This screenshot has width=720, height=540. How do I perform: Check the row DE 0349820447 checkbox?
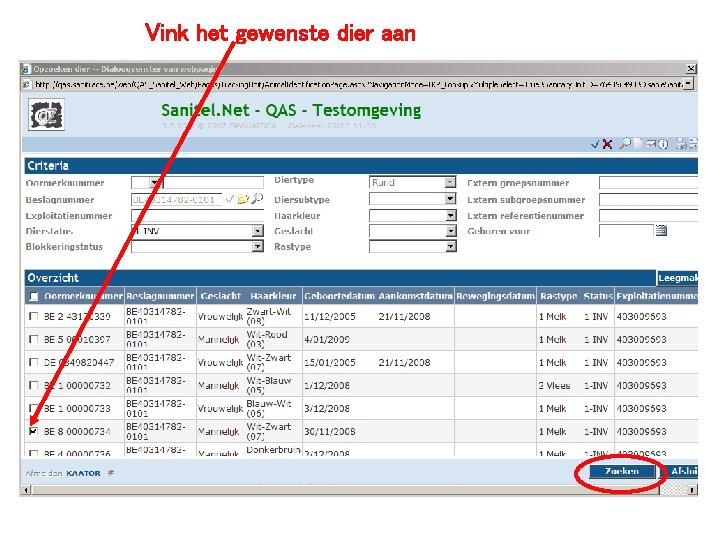click(33, 362)
